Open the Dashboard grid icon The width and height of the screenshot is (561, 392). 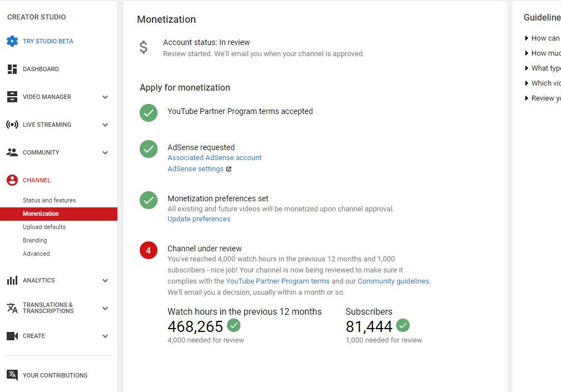click(12, 69)
